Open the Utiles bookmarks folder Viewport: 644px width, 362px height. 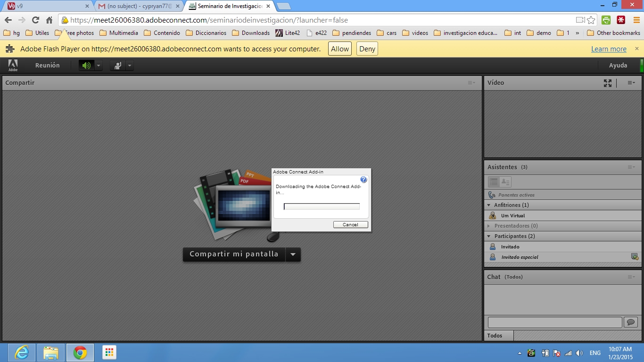click(37, 33)
